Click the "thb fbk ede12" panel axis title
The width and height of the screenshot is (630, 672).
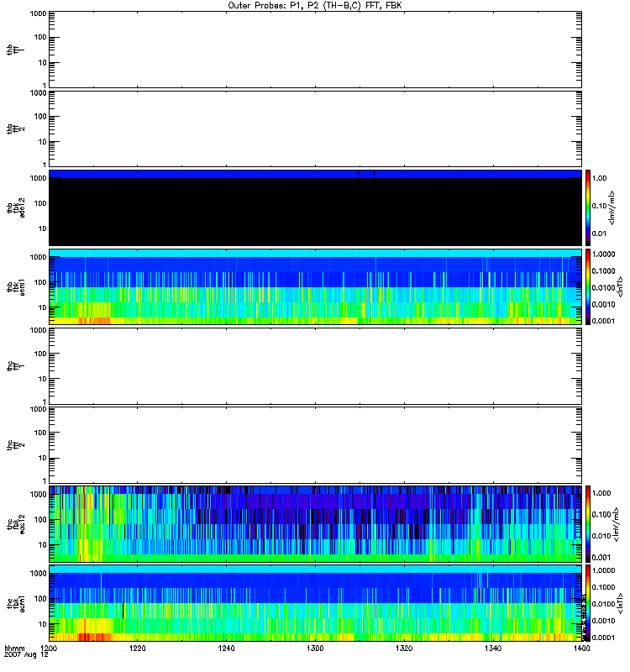pos(15,207)
